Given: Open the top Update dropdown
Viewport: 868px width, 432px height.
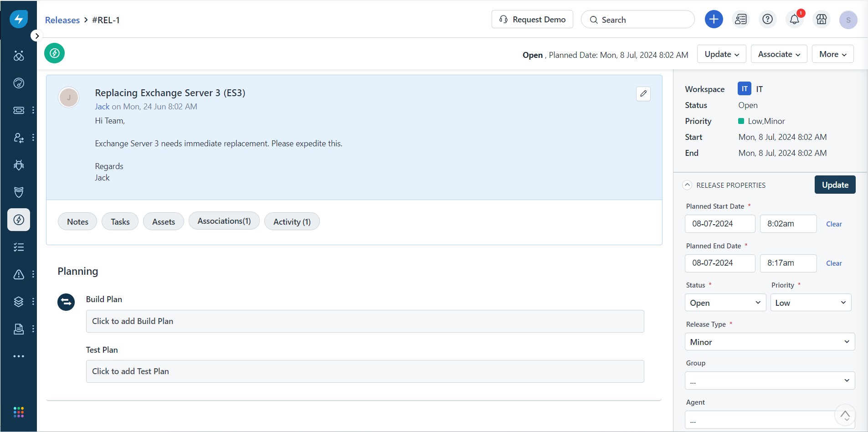Looking at the screenshot, I should (722, 54).
